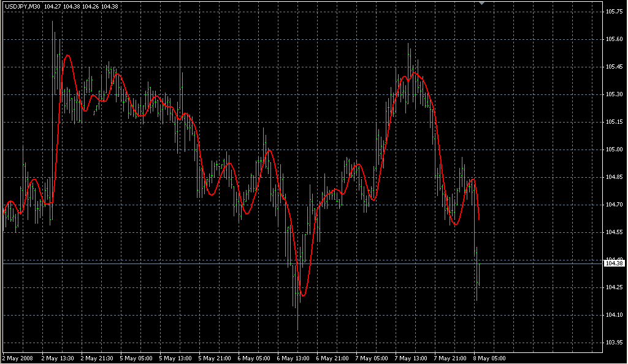The image size is (628, 364).
Task: Select the 2 May 13:30 time label
Action: [58, 358]
